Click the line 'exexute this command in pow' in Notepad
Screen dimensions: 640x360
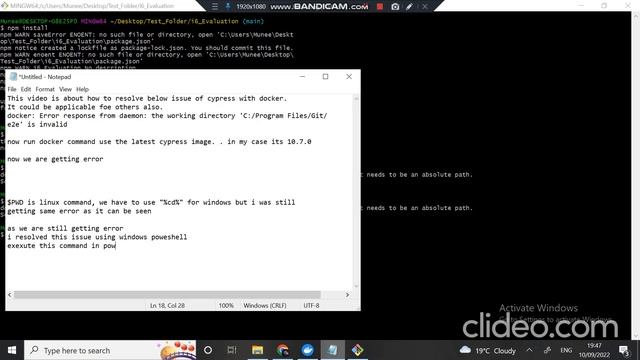[x=61, y=246]
